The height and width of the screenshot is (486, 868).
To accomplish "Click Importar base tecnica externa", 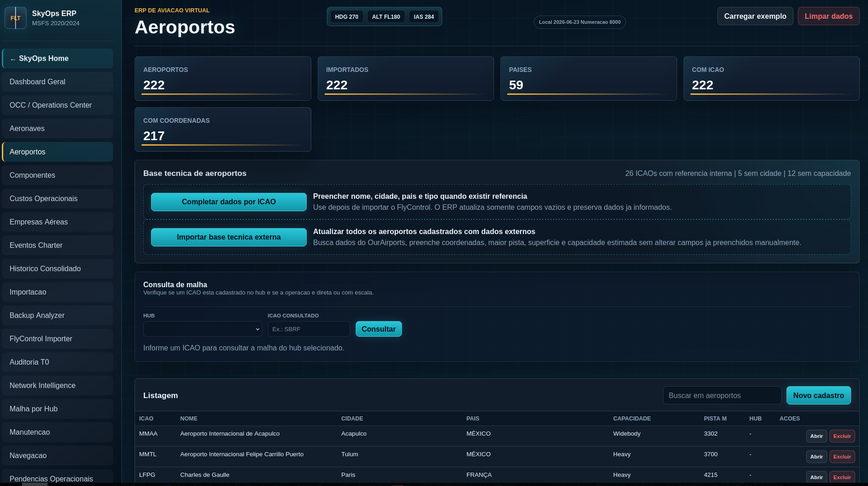I will (x=229, y=237).
